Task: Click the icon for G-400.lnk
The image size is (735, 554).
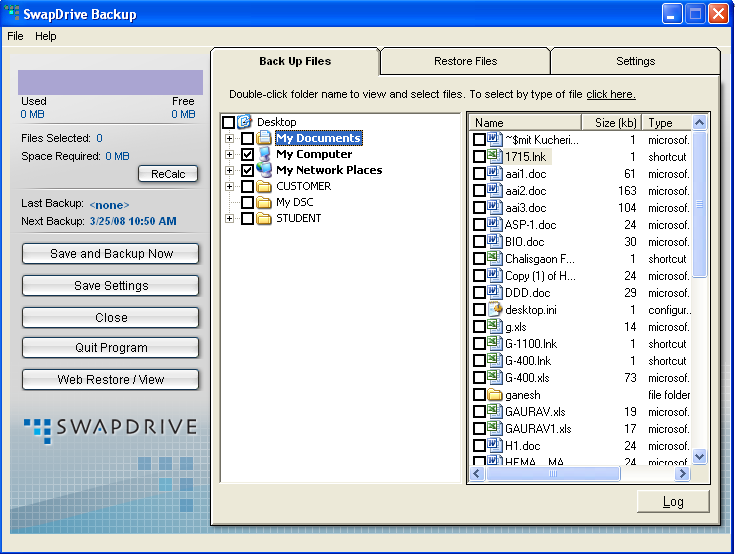Action: (494, 360)
